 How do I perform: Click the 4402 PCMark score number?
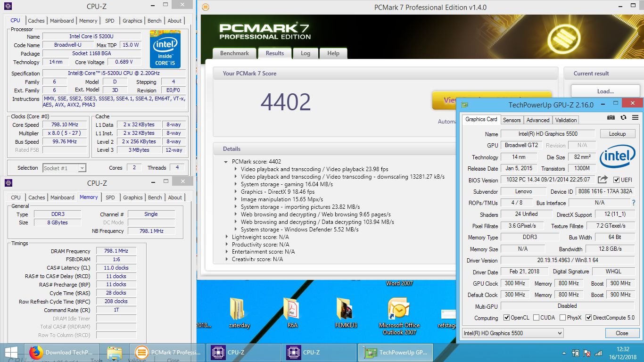[x=286, y=102]
